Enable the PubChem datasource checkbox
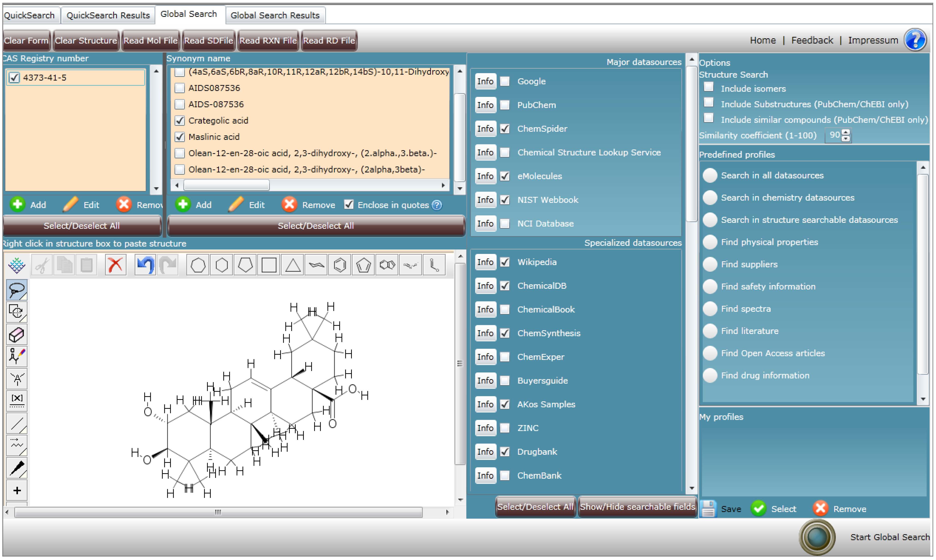The width and height of the screenshot is (936, 560). coord(505,105)
